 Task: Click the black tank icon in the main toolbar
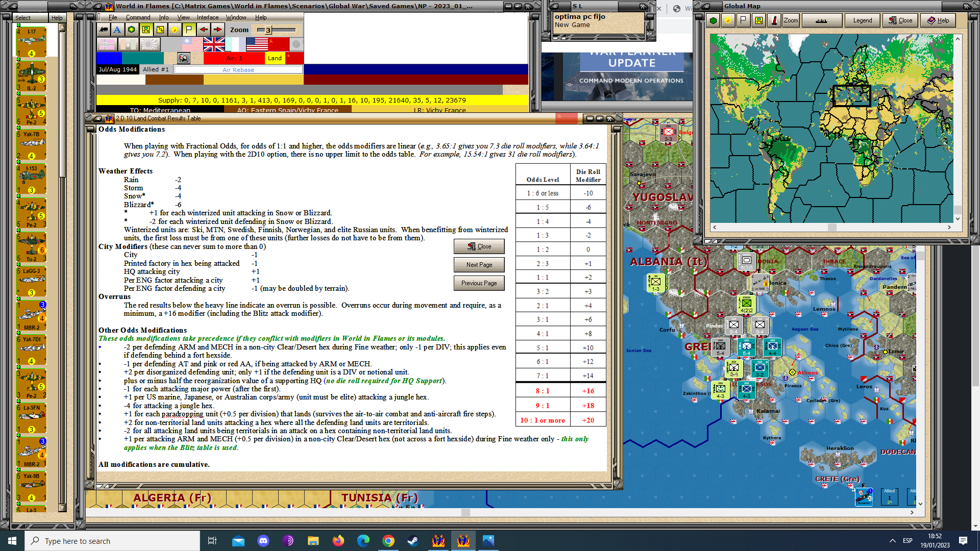(104, 30)
